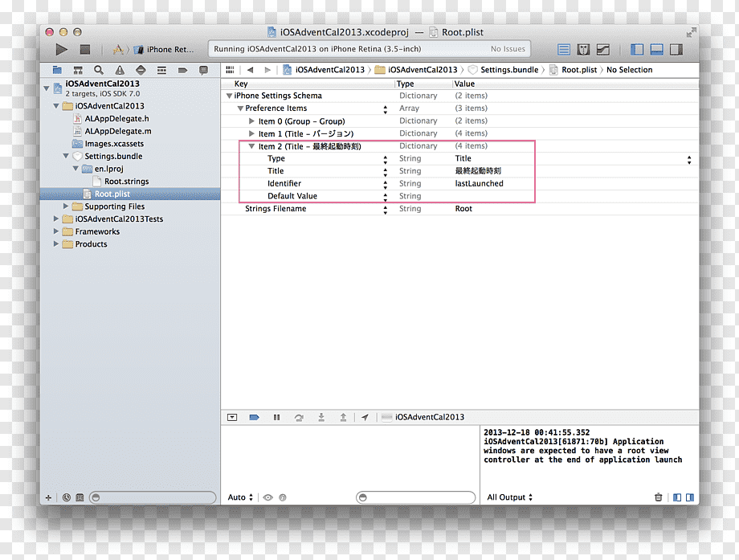Open the Symbol navigator tab

coord(78,70)
